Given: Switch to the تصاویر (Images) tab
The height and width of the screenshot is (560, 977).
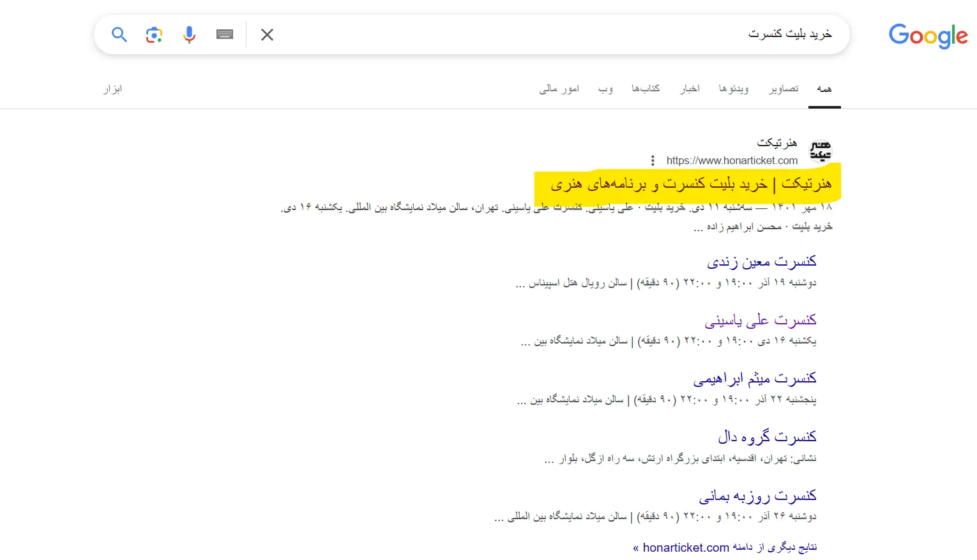Looking at the screenshot, I should pyautogui.click(x=784, y=89).
